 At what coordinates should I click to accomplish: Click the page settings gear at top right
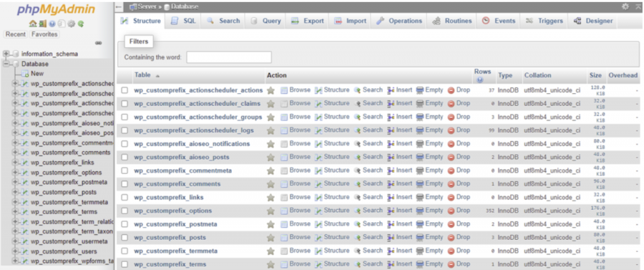click(625, 6)
